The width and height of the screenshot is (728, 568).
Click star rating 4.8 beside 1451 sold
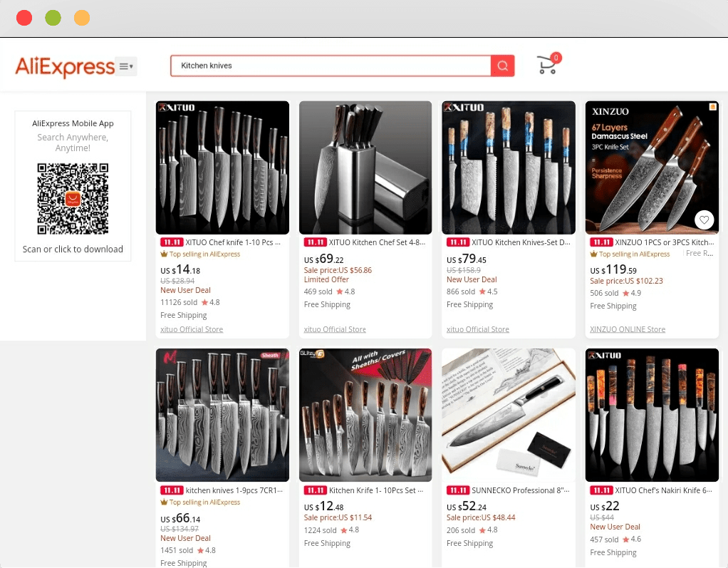207,550
